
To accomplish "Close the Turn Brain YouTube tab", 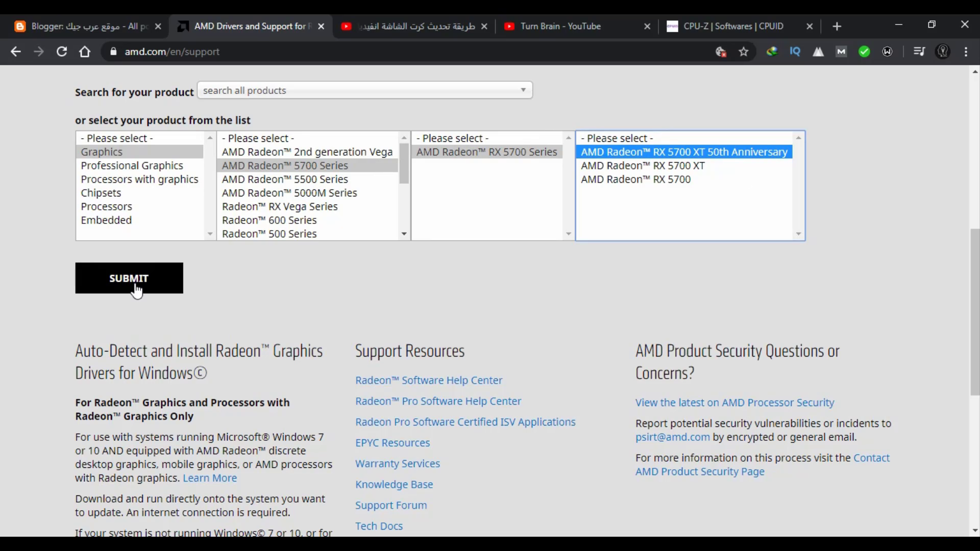I will [647, 26].
